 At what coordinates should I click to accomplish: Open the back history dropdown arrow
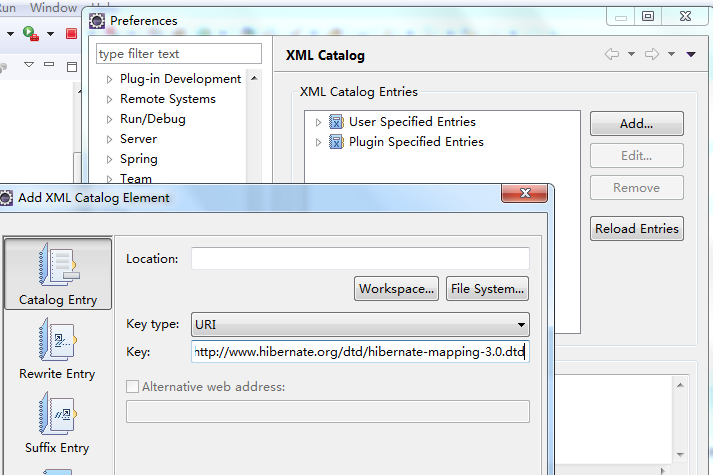631,54
